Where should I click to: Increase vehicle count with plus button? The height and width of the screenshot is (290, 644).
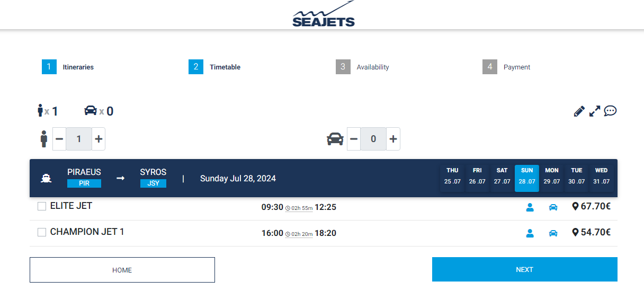click(x=393, y=139)
